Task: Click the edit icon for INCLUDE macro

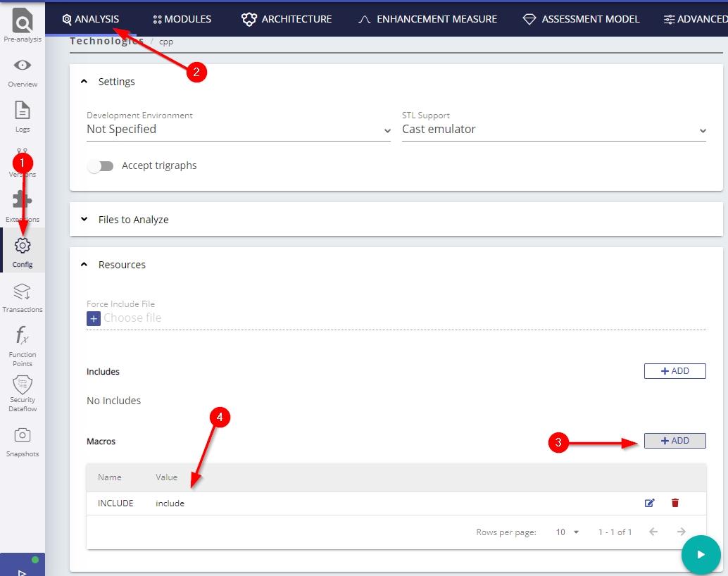Action: pos(649,503)
